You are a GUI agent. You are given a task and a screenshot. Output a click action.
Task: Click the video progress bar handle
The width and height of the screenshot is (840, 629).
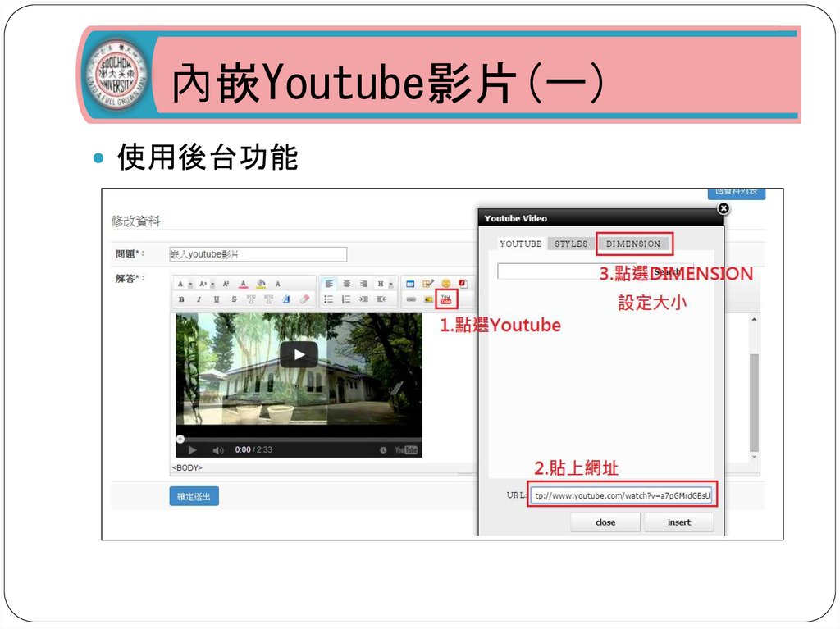(x=180, y=439)
